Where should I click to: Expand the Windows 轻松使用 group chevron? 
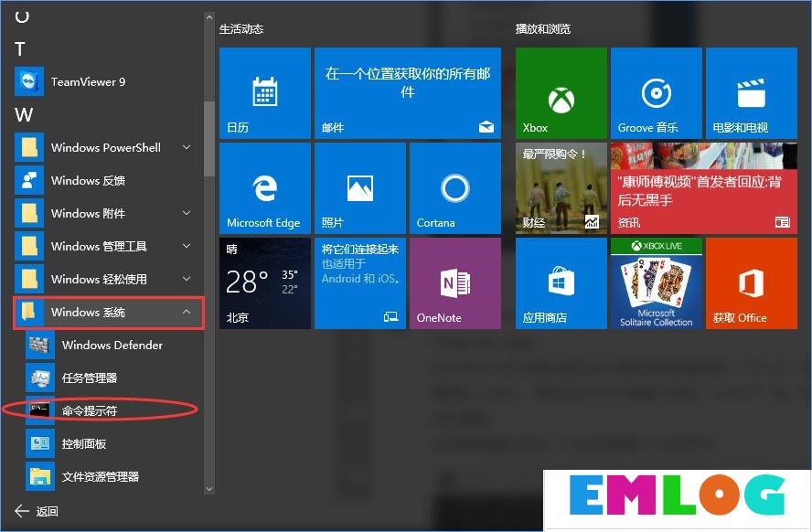click(187, 279)
